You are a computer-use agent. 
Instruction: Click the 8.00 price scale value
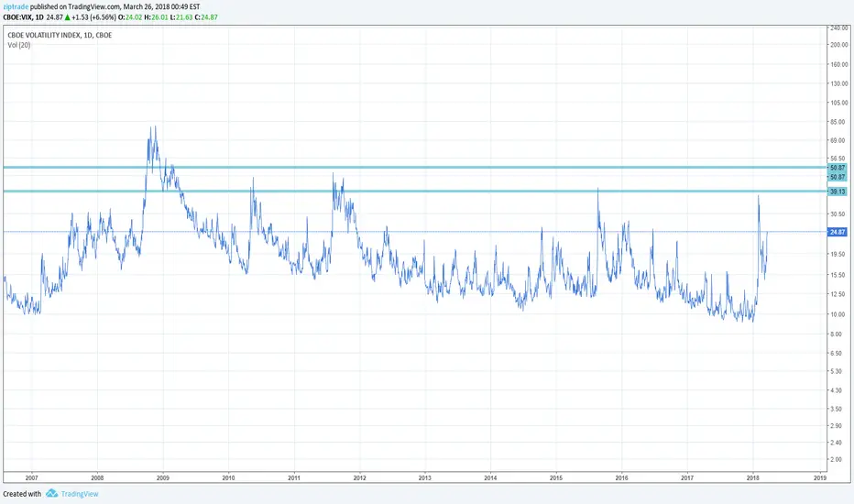coord(836,334)
